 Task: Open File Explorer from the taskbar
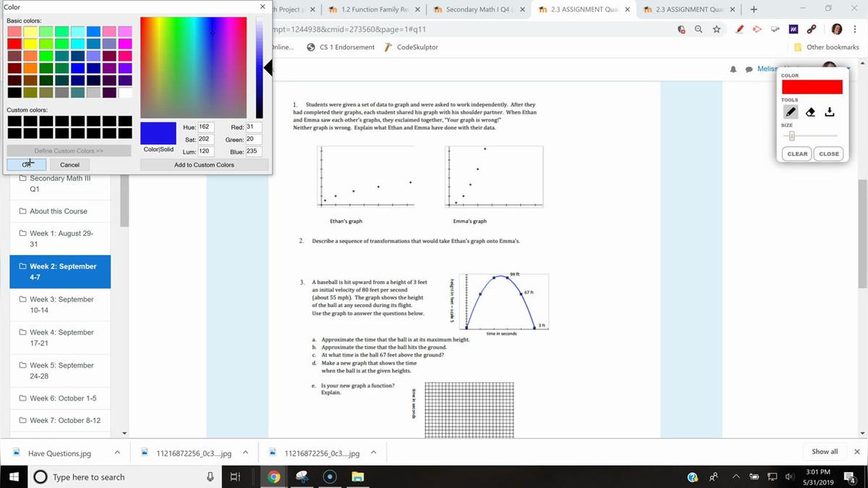(x=357, y=477)
